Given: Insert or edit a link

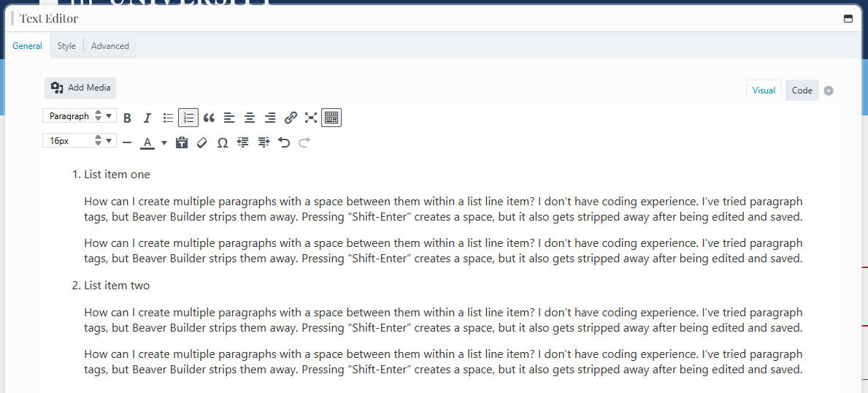Looking at the screenshot, I should tap(291, 118).
